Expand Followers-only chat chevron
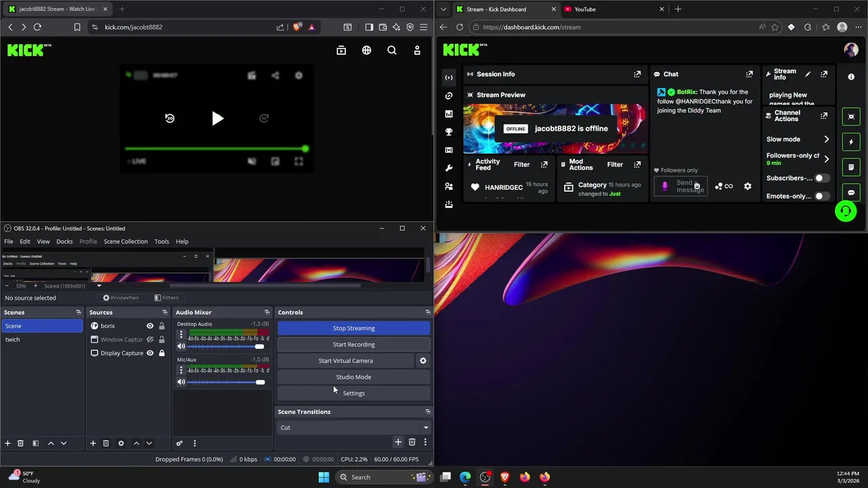868x488 pixels. click(x=826, y=159)
